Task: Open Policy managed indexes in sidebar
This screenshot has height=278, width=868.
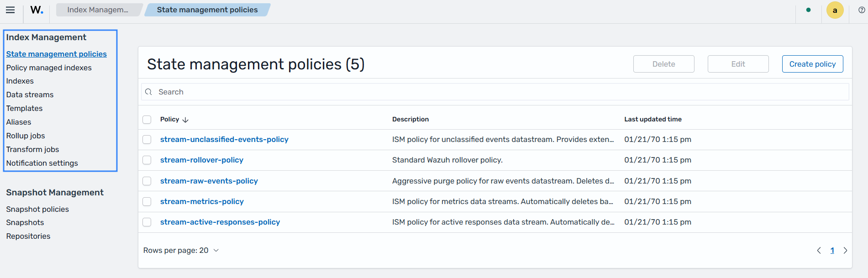Action: click(49, 68)
